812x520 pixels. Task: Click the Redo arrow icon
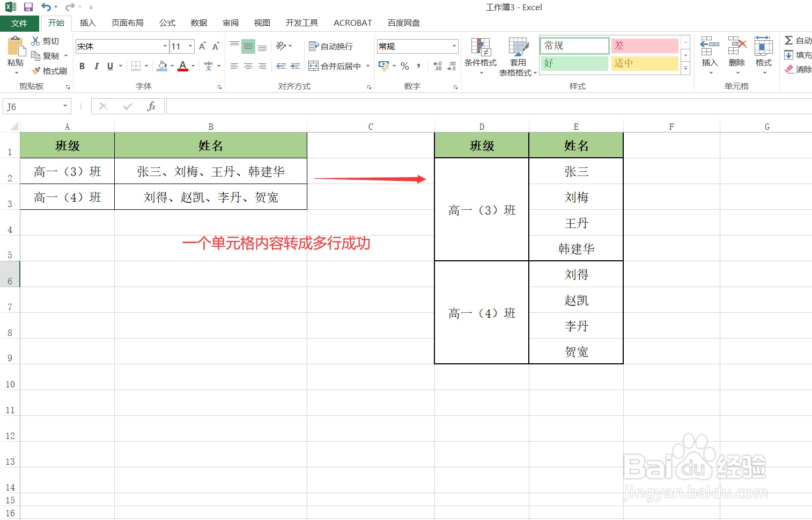point(70,7)
